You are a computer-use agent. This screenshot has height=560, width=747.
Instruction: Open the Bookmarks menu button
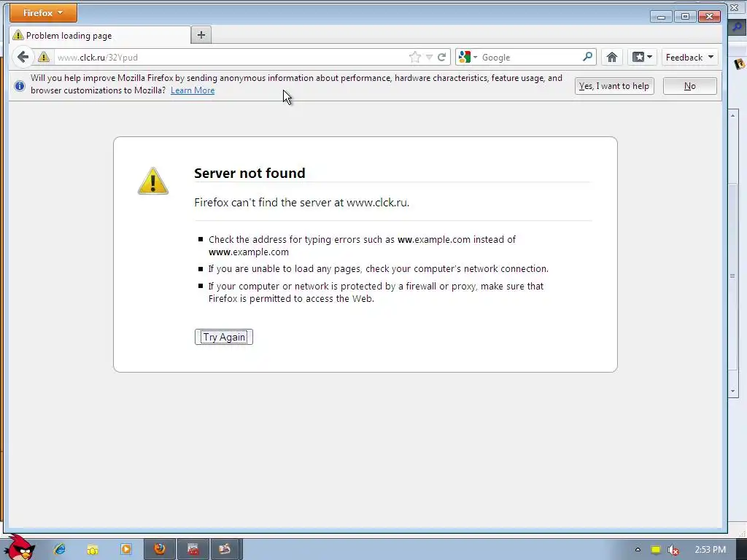click(x=642, y=57)
